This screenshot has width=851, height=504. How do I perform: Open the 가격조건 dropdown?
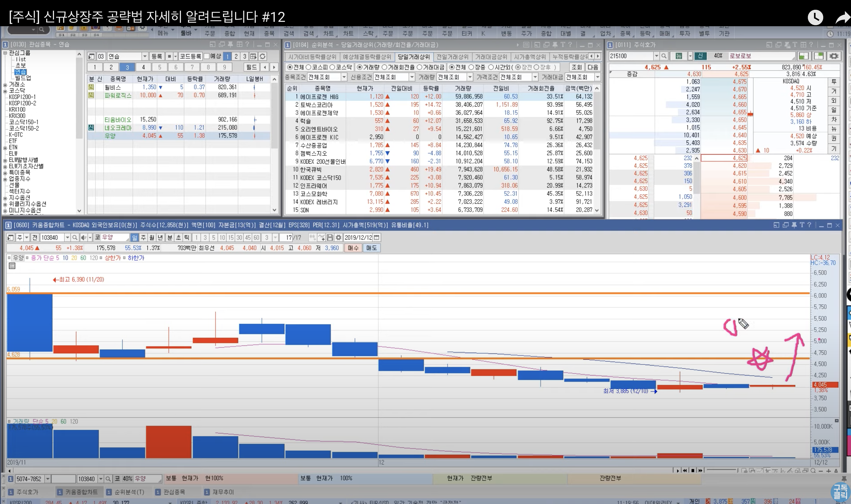535,77
